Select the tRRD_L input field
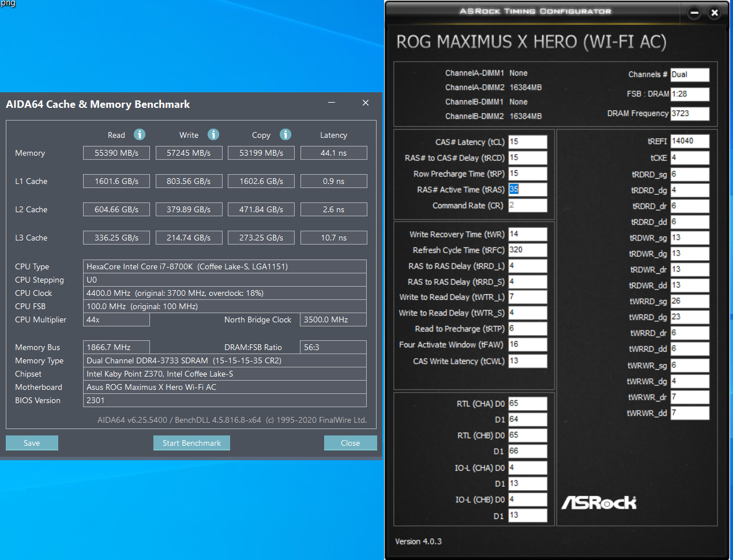 (528, 266)
